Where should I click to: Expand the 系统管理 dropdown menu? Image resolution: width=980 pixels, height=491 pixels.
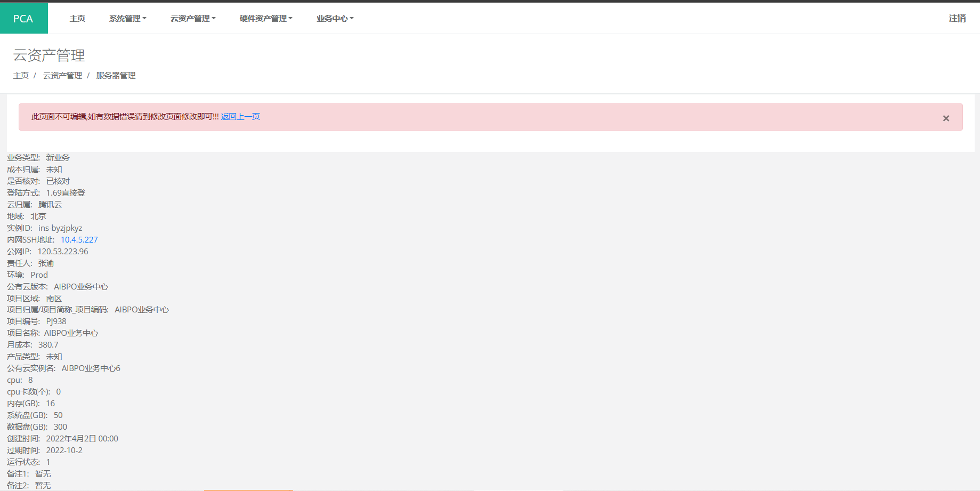point(127,19)
